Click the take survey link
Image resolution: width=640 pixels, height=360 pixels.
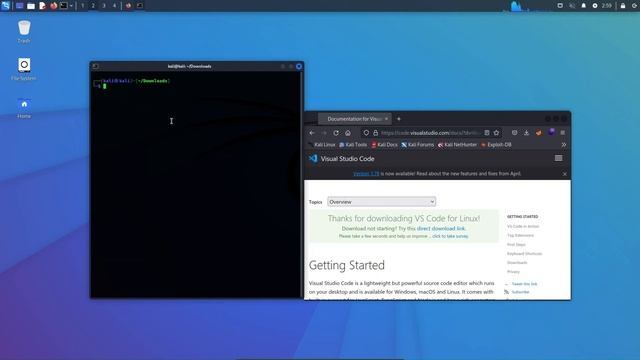[x=450, y=236]
